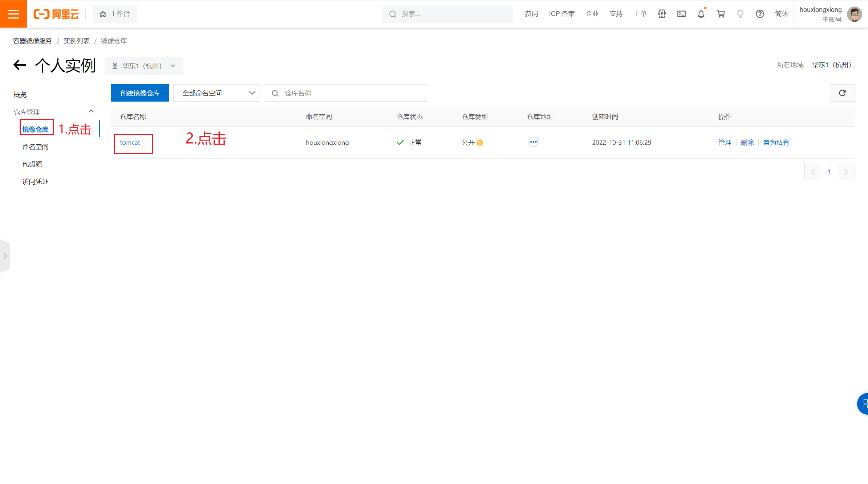Expand the 华东1（杭州） region dropdown
The image size is (868, 484).
144,66
